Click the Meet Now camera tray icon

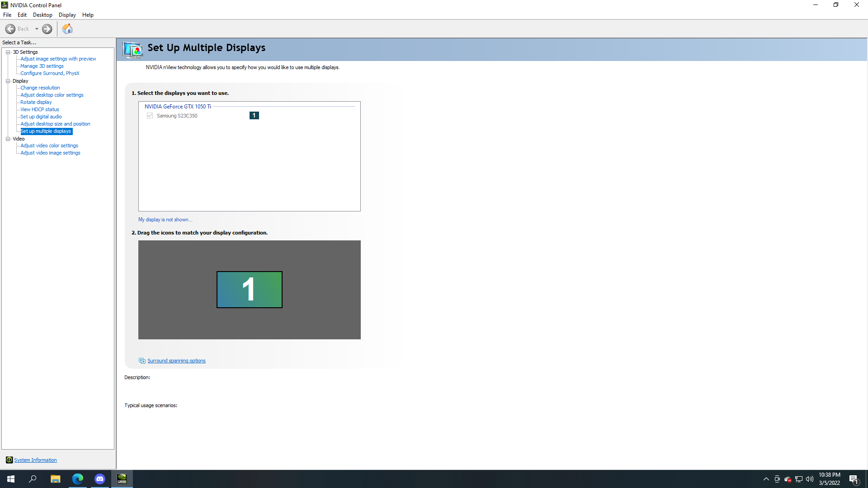point(777,479)
